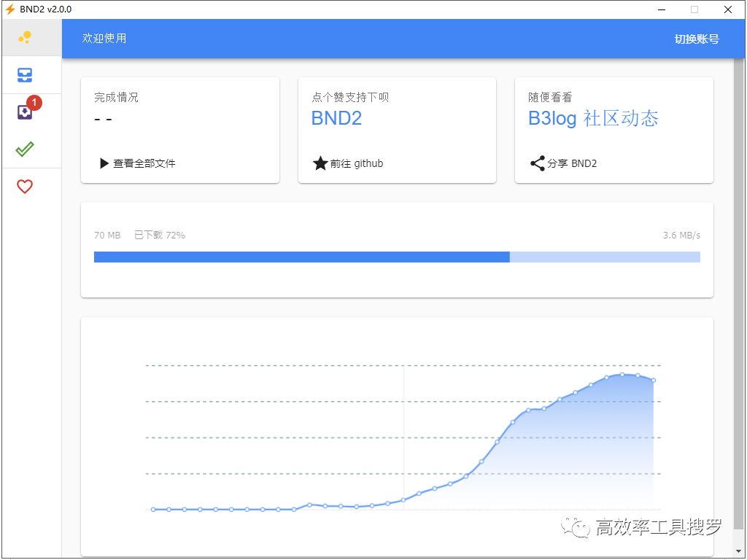Click the red notification badge showing 1
Screen dimensions: 747x560
[34, 103]
